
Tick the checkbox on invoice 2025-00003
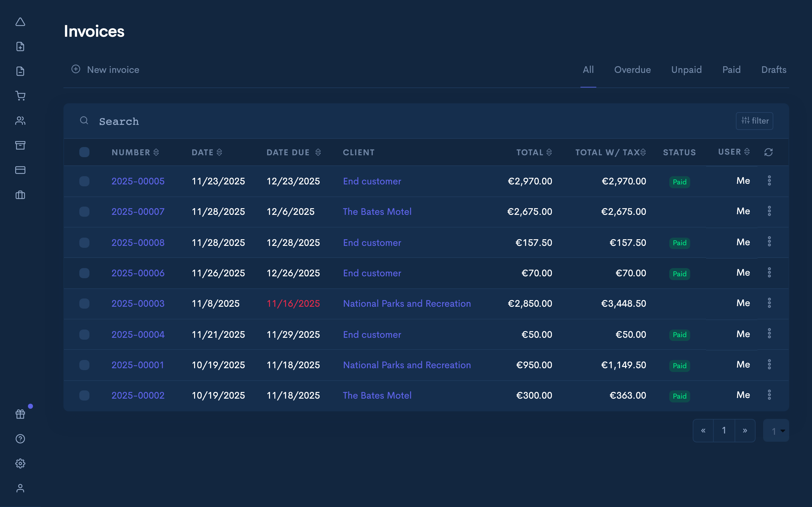click(x=84, y=304)
